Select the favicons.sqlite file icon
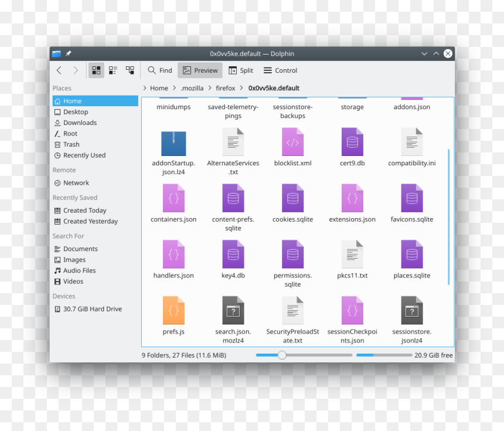 (x=412, y=198)
